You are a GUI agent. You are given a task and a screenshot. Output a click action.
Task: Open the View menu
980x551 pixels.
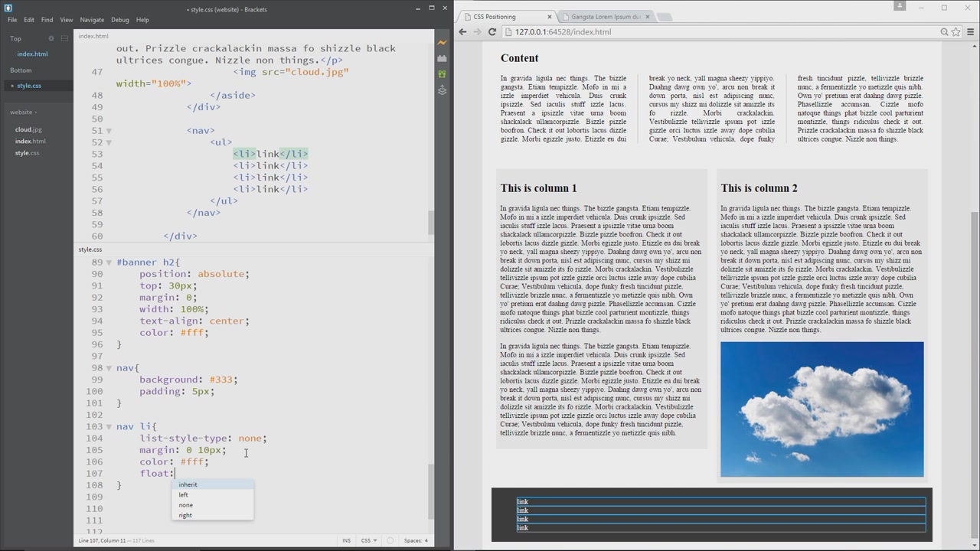67,20
